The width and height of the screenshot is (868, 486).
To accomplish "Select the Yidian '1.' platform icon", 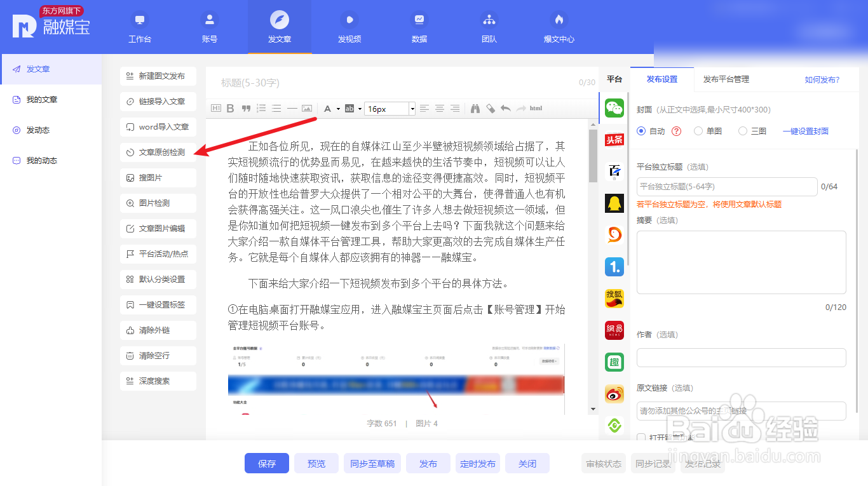I will point(614,267).
